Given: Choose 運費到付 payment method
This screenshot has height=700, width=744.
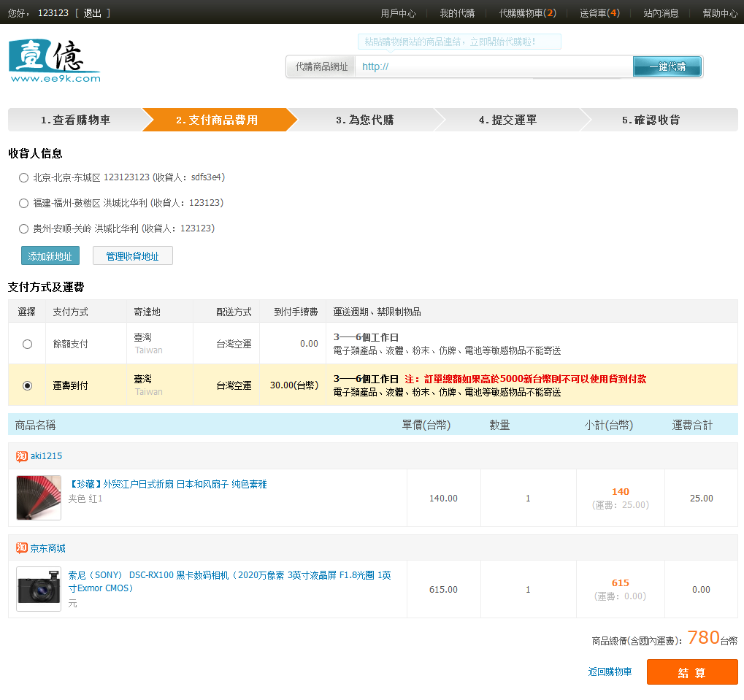Looking at the screenshot, I should coord(27,385).
